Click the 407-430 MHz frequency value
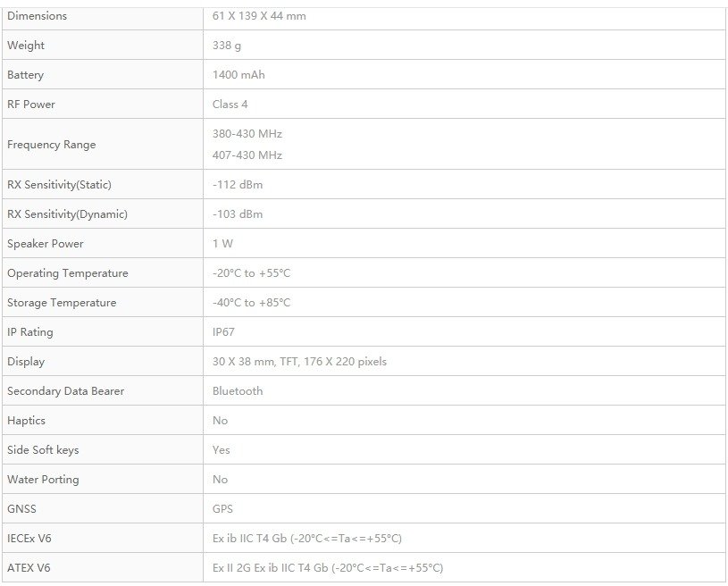This screenshot has height=586, width=728. [x=247, y=155]
